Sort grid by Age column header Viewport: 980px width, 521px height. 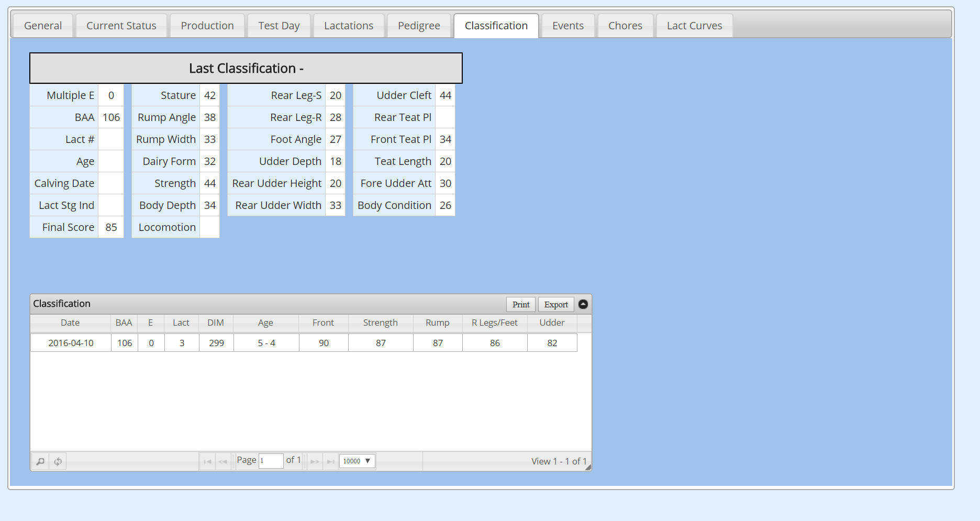265,323
